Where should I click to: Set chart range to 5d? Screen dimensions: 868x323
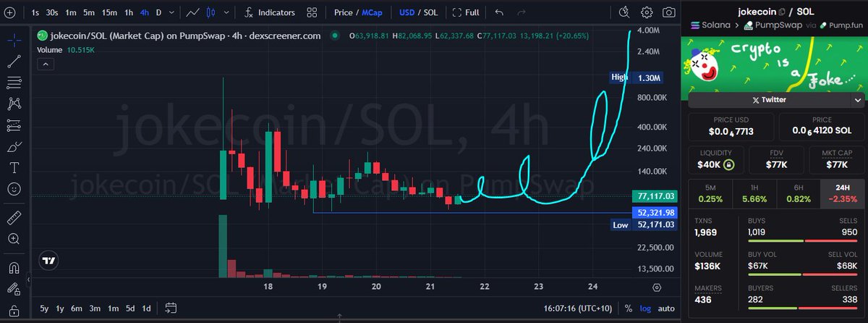click(129, 308)
